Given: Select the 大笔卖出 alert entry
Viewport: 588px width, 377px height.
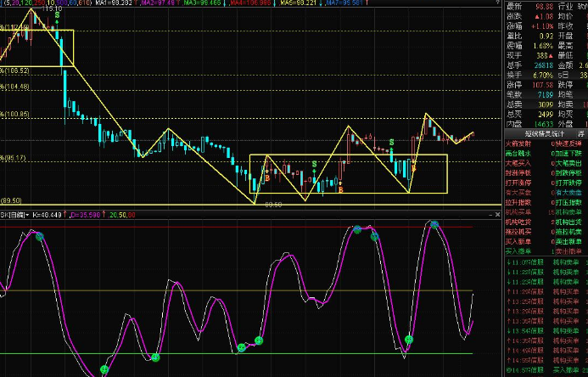Looking at the screenshot, I should [x=568, y=163].
